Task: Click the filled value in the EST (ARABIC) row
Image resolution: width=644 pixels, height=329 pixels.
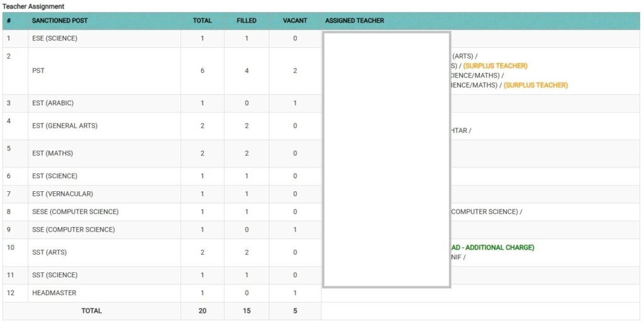Action: [247, 103]
